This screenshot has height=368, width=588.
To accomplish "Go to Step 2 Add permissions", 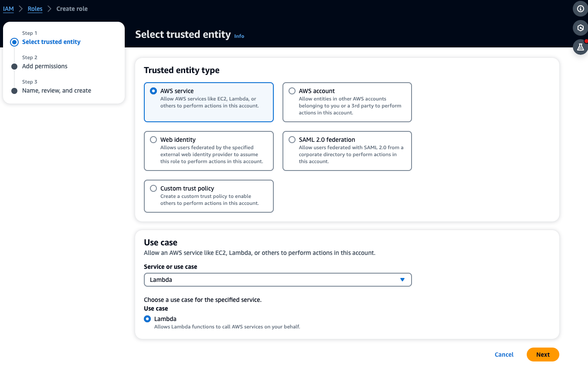I will coord(45,66).
